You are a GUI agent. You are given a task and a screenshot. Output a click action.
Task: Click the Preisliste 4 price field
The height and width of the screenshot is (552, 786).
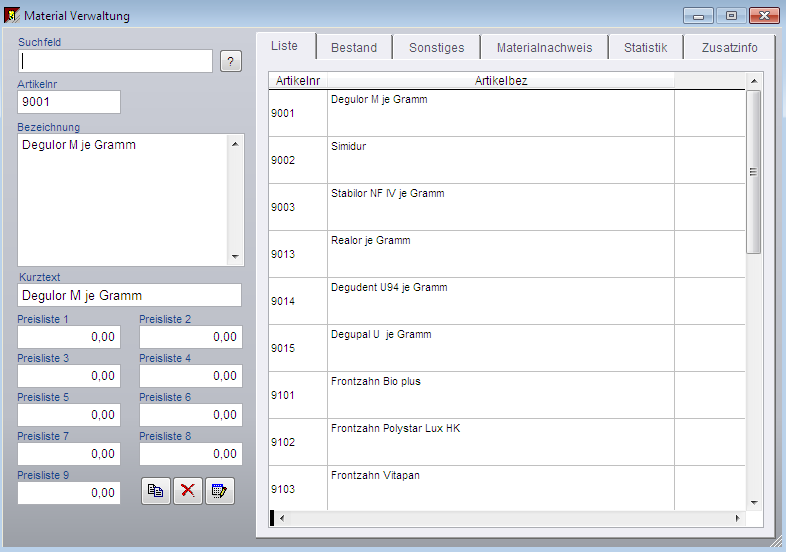(190, 376)
